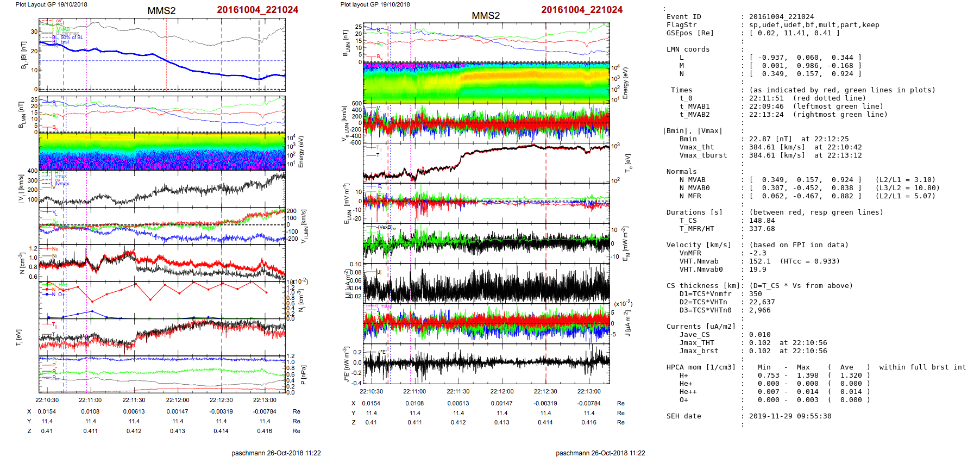Click the Currents [uA/m2] heading
Screen dimensions: 980x457
700,327
